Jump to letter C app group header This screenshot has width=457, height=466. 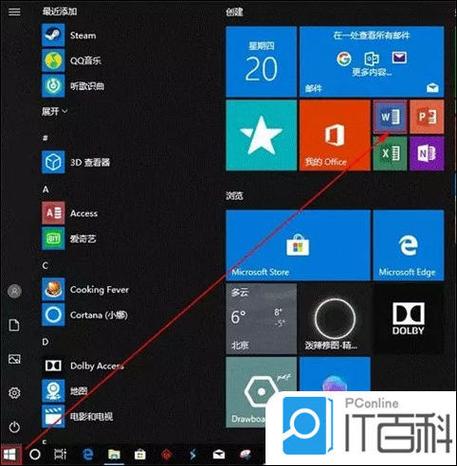click(46, 266)
